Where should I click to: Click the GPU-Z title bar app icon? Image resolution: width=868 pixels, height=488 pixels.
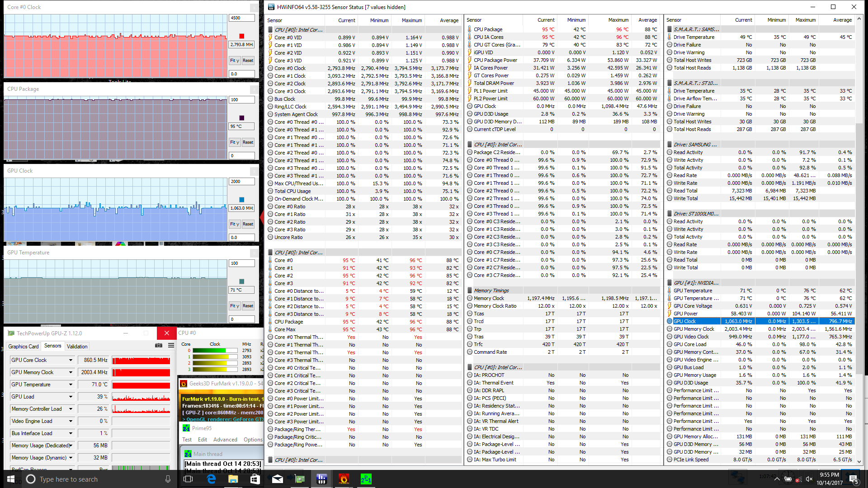tap(11, 333)
